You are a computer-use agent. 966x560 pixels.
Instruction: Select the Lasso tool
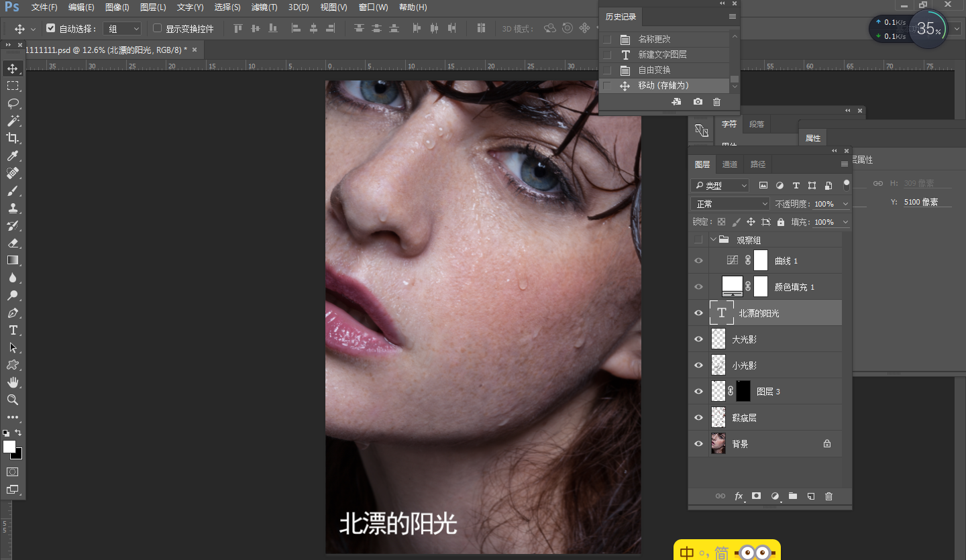click(13, 103)
